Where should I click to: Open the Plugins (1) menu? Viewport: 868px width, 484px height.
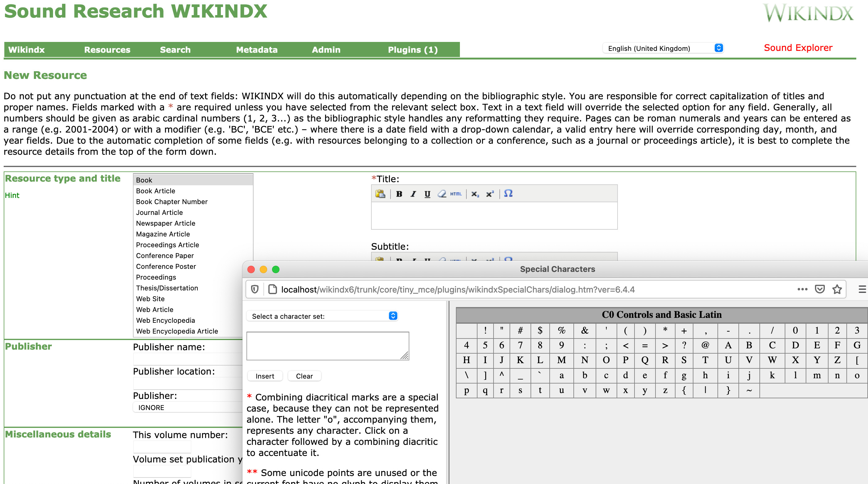click(413, 50)
